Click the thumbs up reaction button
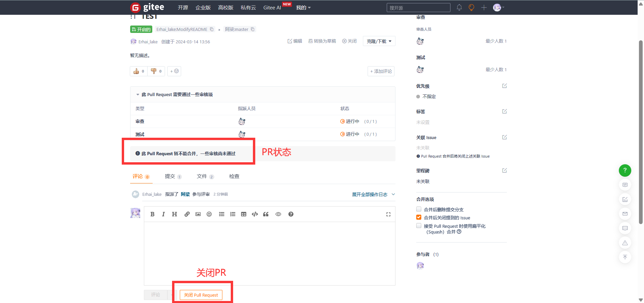The width and height of the screenshot is (644, 303). [139, 71]
